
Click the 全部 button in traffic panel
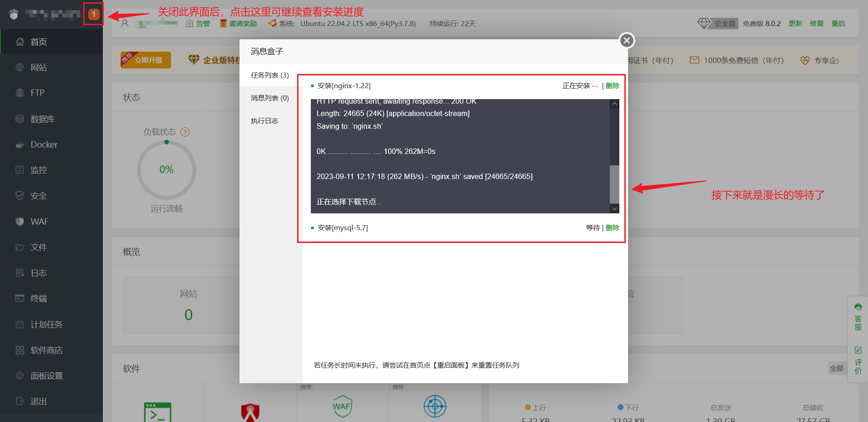(x=836, y=368)
